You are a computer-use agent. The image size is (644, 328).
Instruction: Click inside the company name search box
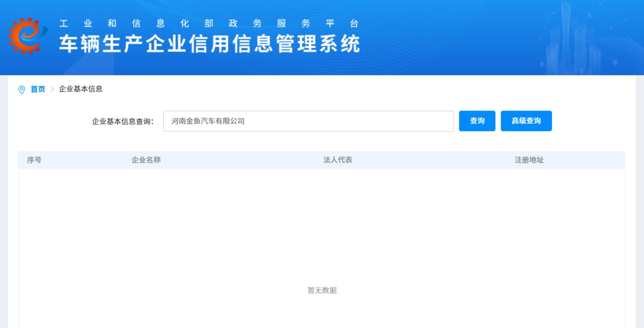308,121
